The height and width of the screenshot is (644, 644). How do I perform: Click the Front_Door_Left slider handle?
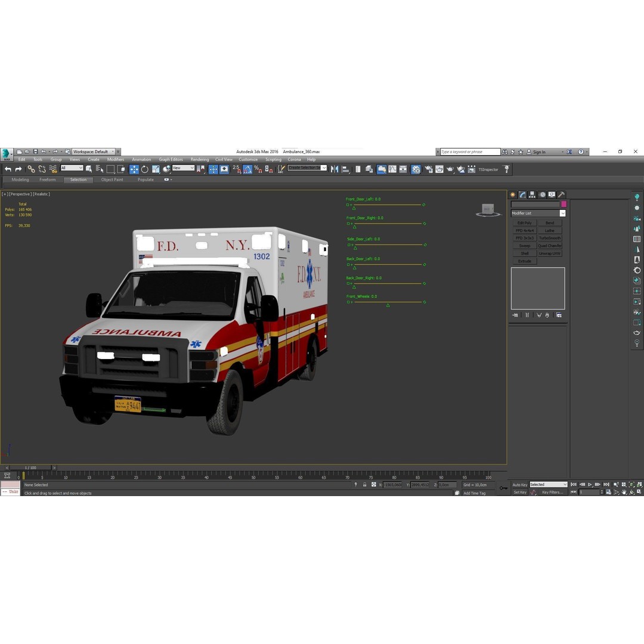click(354, 208)
